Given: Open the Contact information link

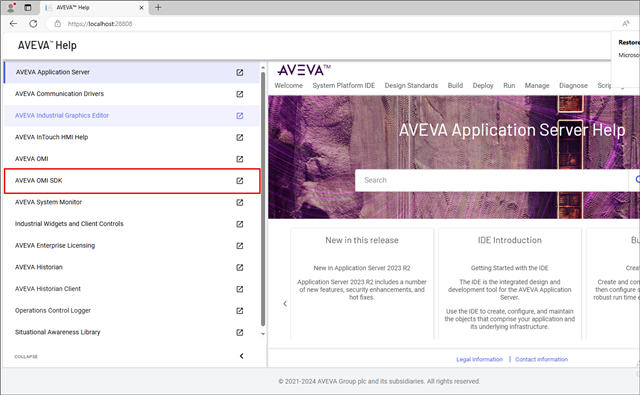Looking at the screenshot, I should tap(541, 359).
